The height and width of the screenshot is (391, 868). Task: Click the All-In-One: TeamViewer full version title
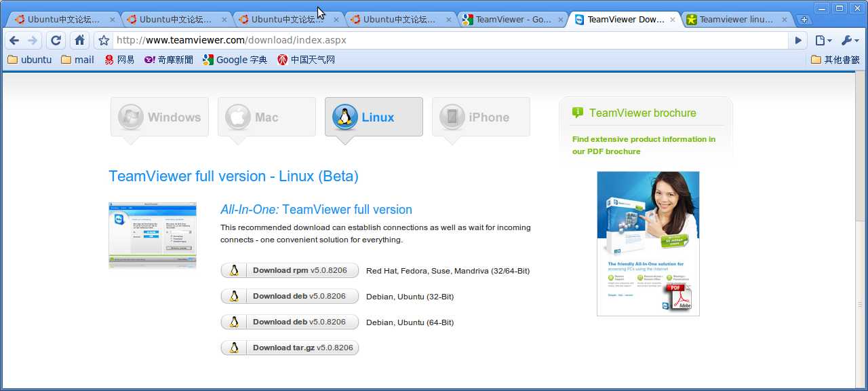pyautogui.click(x=316, y=210)
